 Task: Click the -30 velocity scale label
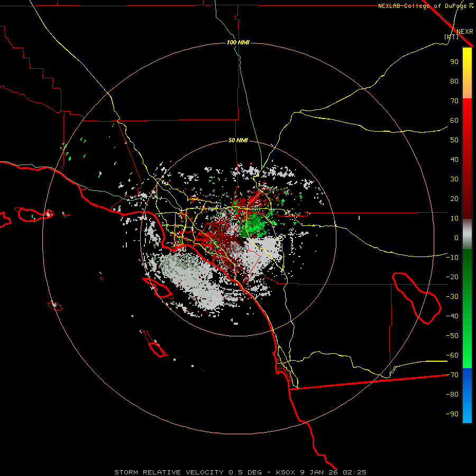point(452,297)
